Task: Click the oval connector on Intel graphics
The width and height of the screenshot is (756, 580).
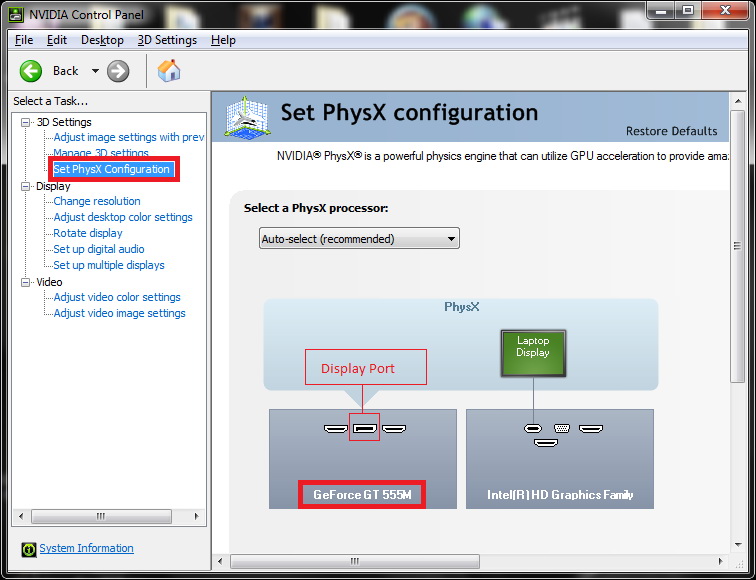Action: tap(533, 428)
